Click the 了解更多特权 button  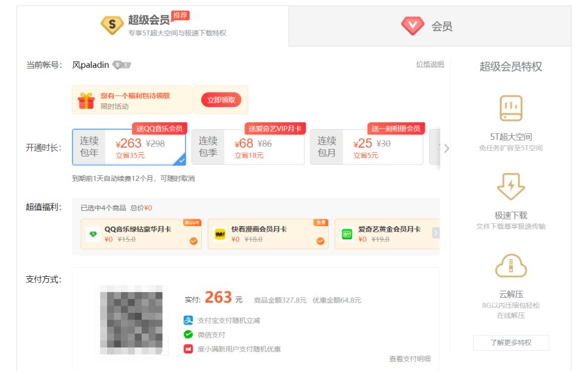[x=511, y=342]
